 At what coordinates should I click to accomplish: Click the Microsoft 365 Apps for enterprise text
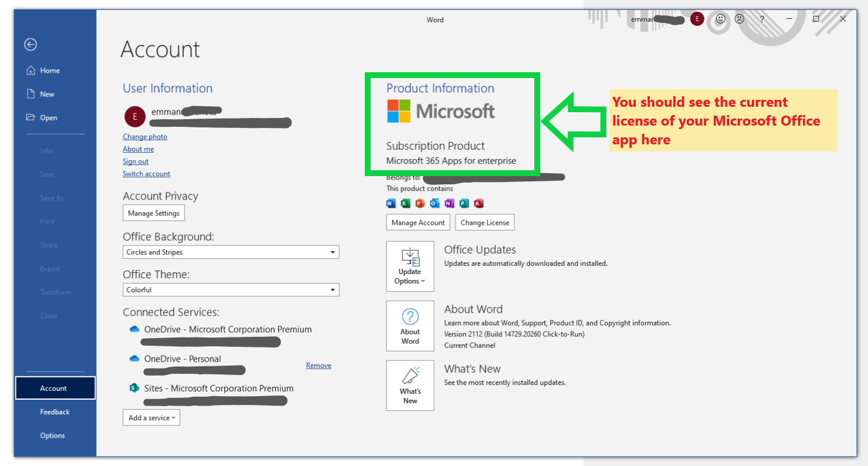[x=452, y=161]
